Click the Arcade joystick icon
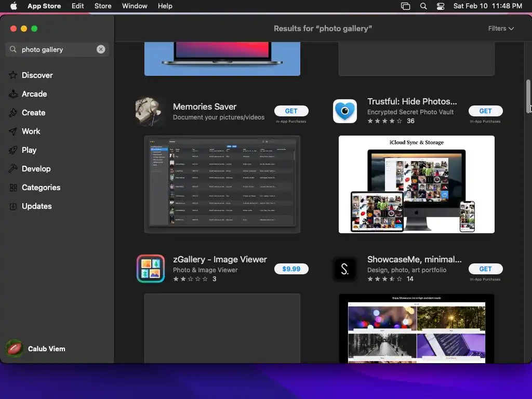Screen dimensions: 532x399 (x=13, y=94)
